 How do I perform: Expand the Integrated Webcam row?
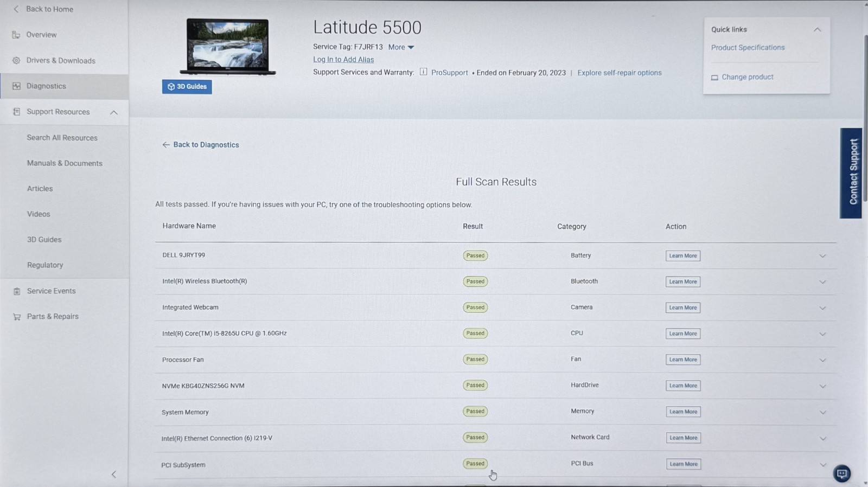[x=822, y=308]
